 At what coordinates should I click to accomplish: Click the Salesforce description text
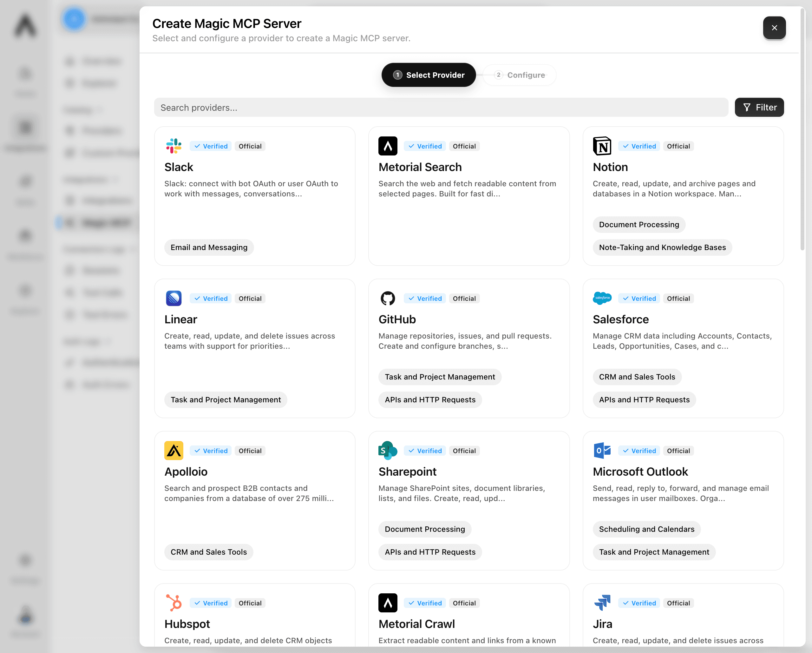coord(682,341)
